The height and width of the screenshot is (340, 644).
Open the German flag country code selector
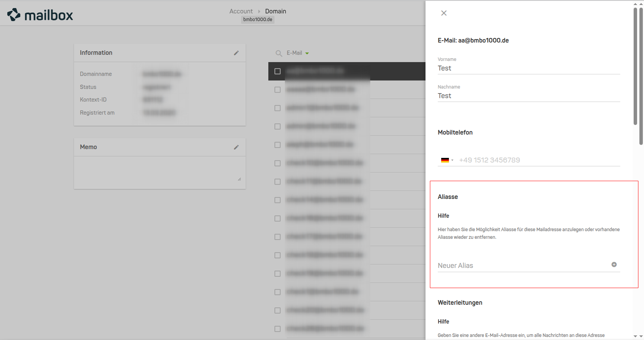tap(447, 160)
